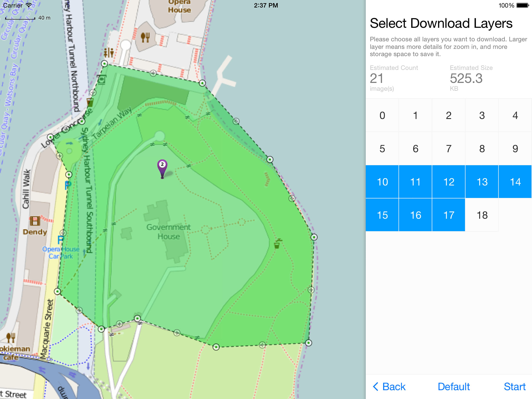
Task: Click the Government House label
Action: tap(168, 231)
